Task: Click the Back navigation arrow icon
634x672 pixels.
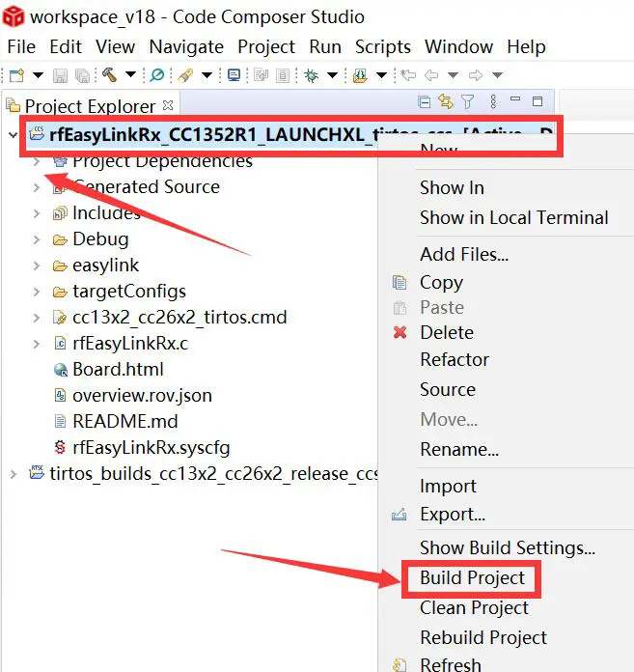Action: pos(431,75)
